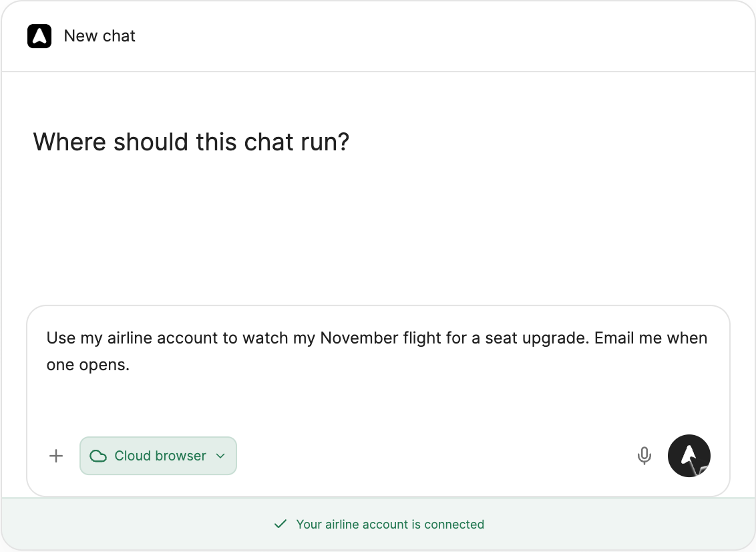Click 'Your airline account is connected' status
756x552 pixels.
pos(390,525)
